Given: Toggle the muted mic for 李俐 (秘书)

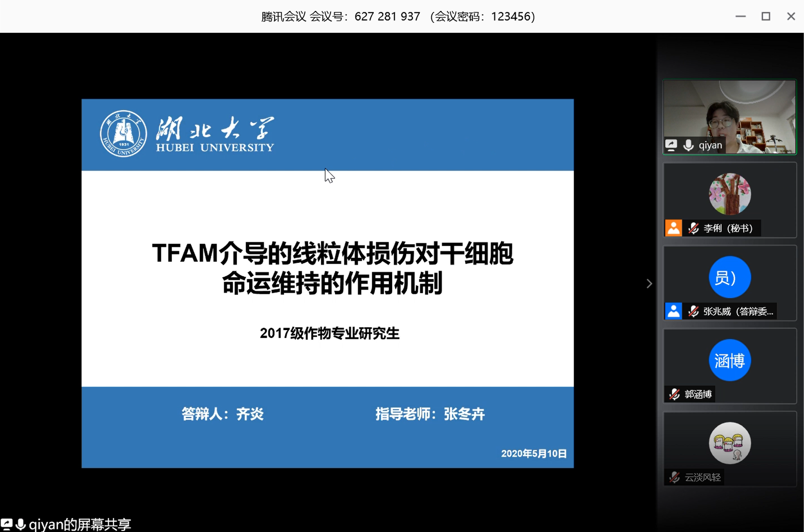Looking at the screenshot, I should pyautogui.click(x=693, y=228).
